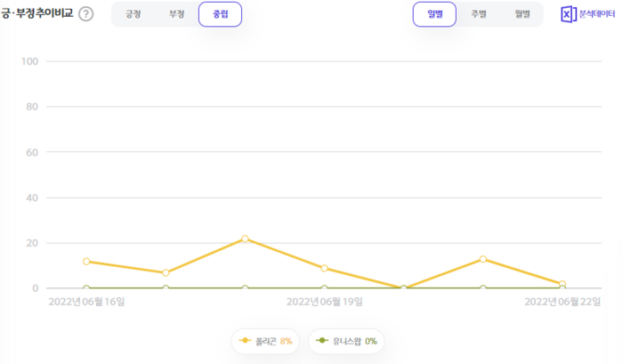Click the last yellow data point on 06월 22일

pyautogui.click(x=562, y=284)
